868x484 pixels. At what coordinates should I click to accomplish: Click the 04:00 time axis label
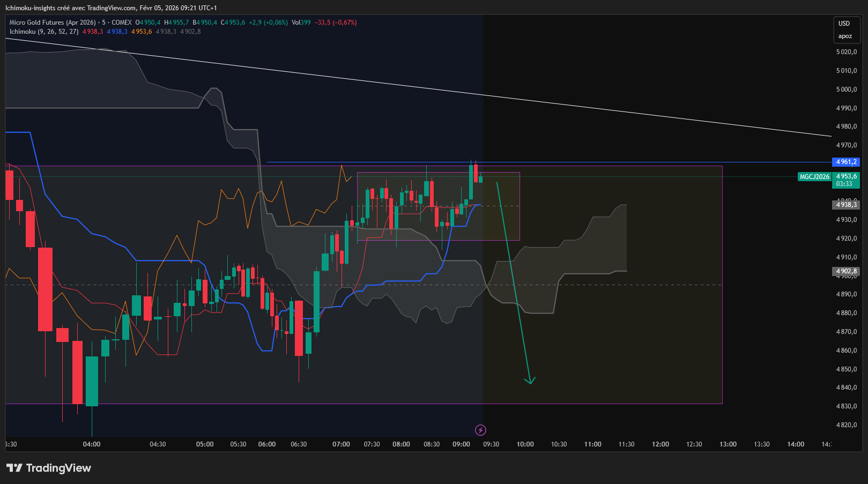pyautogui.click(x=92, y=444)
